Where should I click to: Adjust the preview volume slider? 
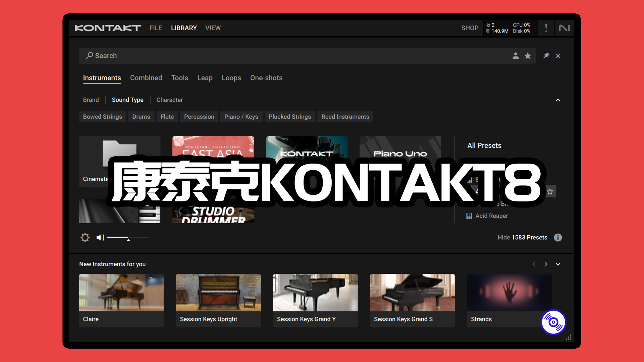click(x=128, y=237)
